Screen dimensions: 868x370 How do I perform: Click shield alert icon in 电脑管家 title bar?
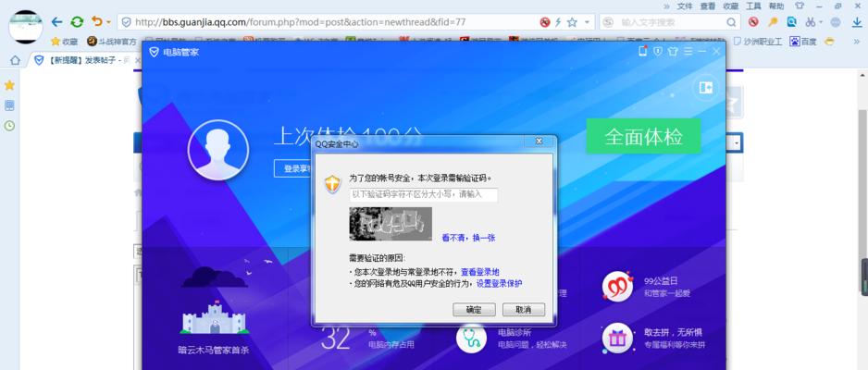coord(658,51)
